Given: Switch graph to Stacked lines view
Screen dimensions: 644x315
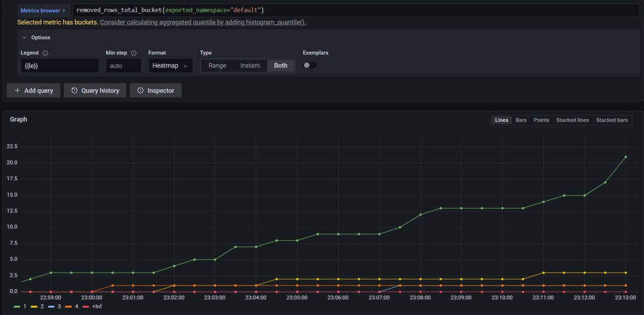Looking at the screenshot, I should point(573,120).
